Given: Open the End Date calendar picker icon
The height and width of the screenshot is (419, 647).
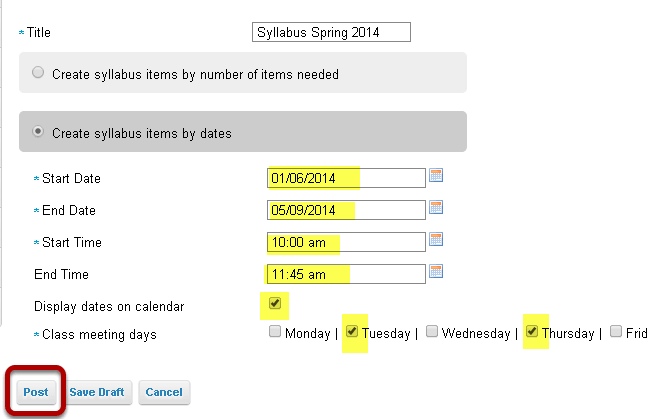Looking at the screenshot, I should (436, 207).
